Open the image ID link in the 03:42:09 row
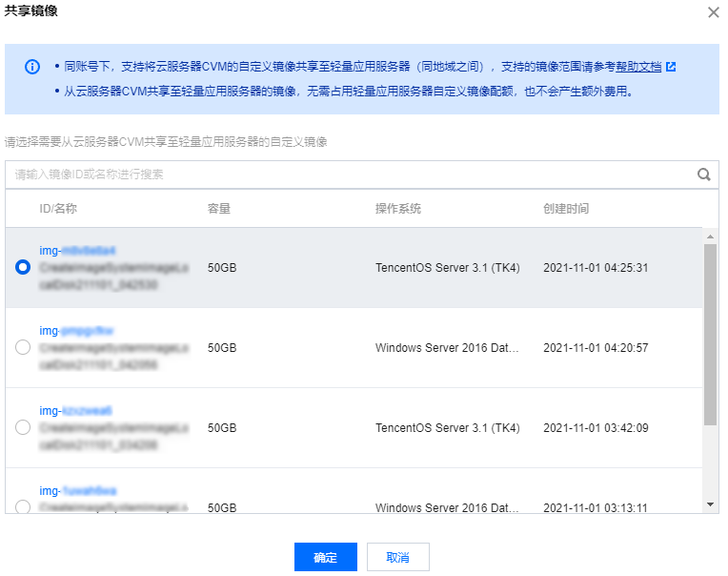The image size is (728, 576). pos(75,411)
